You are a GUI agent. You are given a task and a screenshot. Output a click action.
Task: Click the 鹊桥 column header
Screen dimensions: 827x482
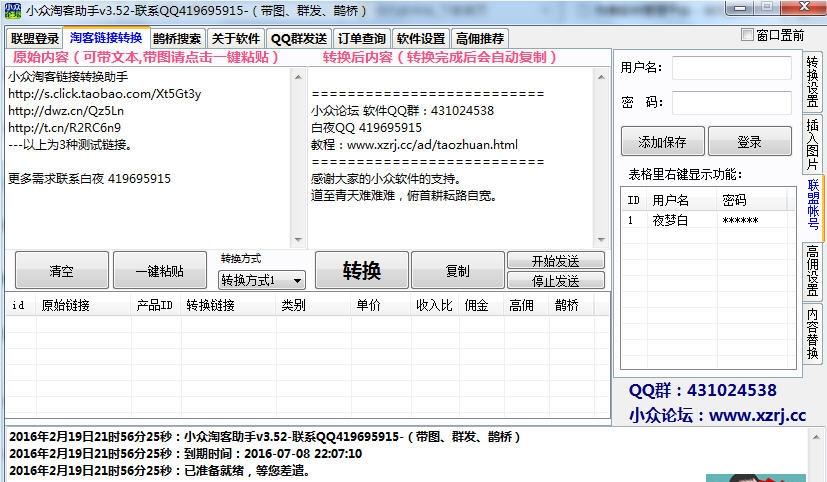pos(571,305)
